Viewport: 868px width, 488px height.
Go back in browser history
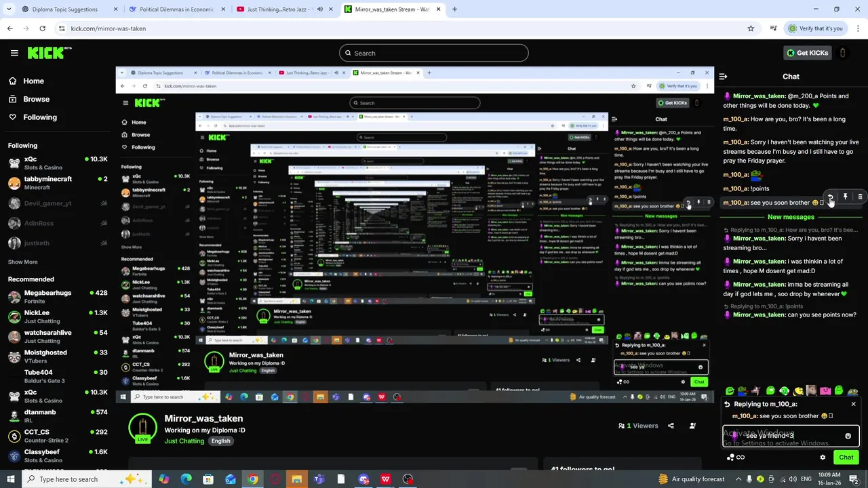[x=9, y=28]
